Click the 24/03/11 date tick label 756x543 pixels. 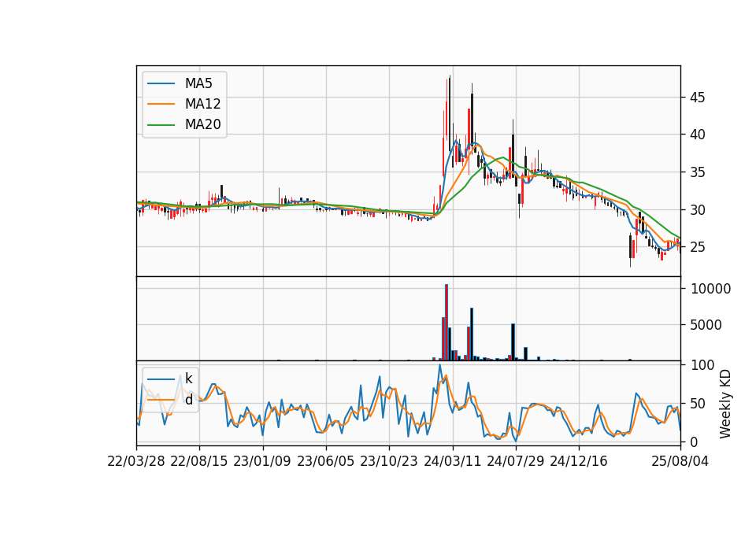tap(452, 461)
